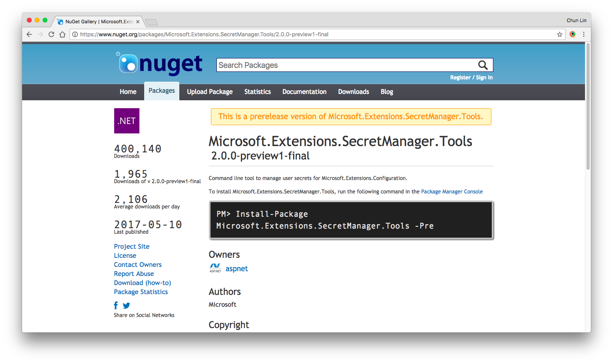Click the (how-to) link
The height and width of the screenshot is (364, 613).
[158, 283]
